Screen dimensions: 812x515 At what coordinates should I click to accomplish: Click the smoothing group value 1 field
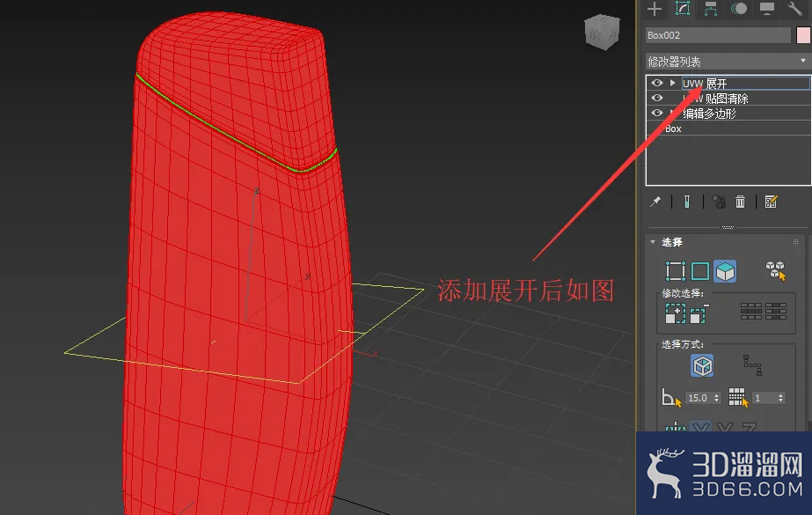[x=764, y=398]
